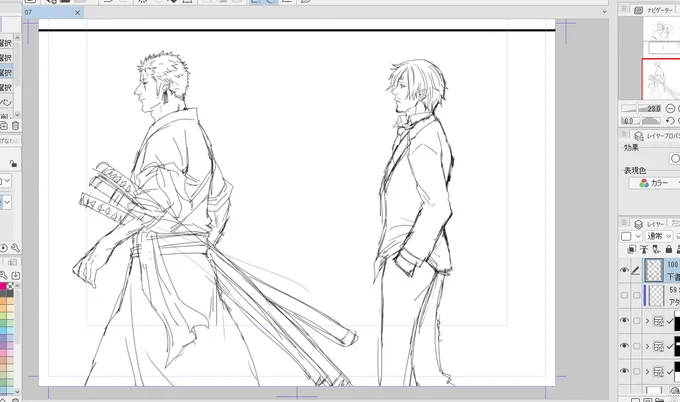Pick the magenta swatch in color set

click(3, 286)
